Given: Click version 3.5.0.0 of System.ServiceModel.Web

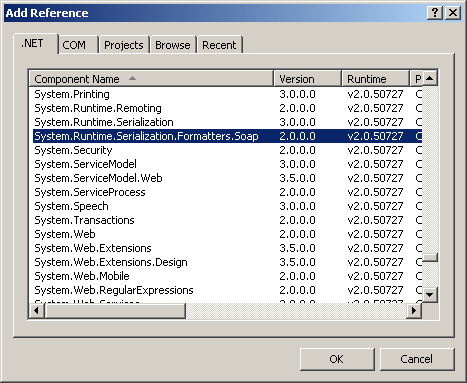Looking at the screenshot, I should coord(297,178).
